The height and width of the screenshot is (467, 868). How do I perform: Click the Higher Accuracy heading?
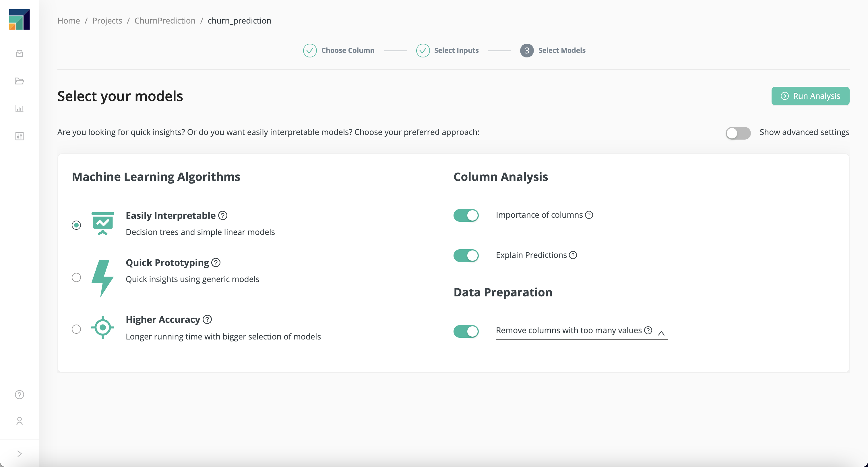(x=163, y=319)
